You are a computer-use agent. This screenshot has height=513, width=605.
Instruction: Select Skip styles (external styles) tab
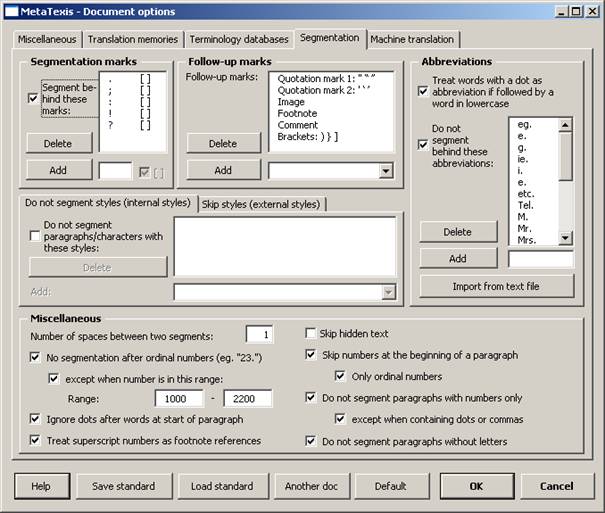[261, 204]
